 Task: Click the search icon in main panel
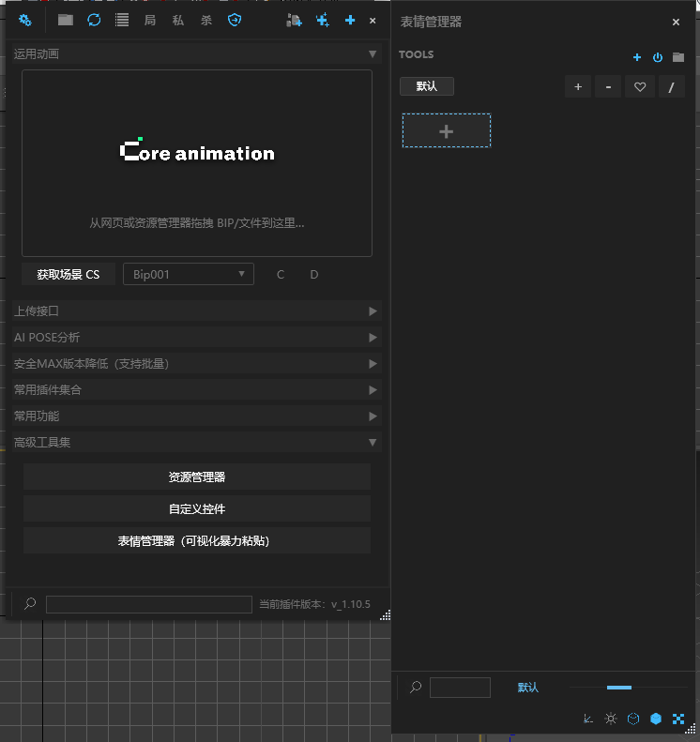pyautogui.click(x=30, y=603)
